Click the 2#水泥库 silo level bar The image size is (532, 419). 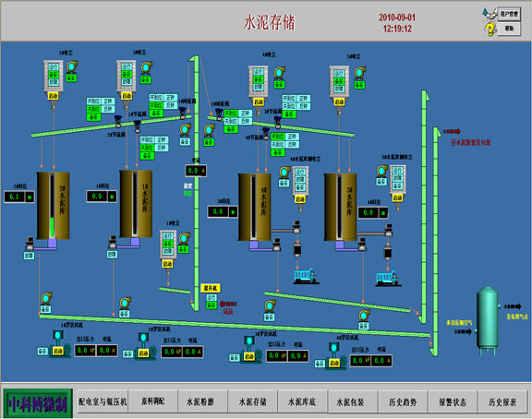[53, 206]
